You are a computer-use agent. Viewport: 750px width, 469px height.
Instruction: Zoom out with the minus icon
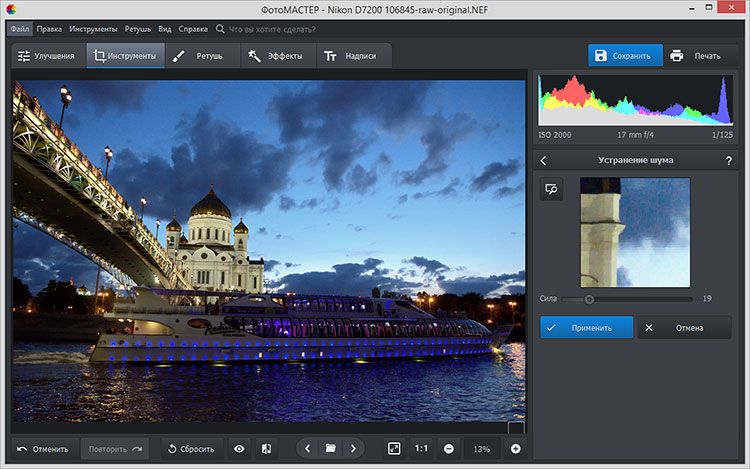click(x=449, y=449)
